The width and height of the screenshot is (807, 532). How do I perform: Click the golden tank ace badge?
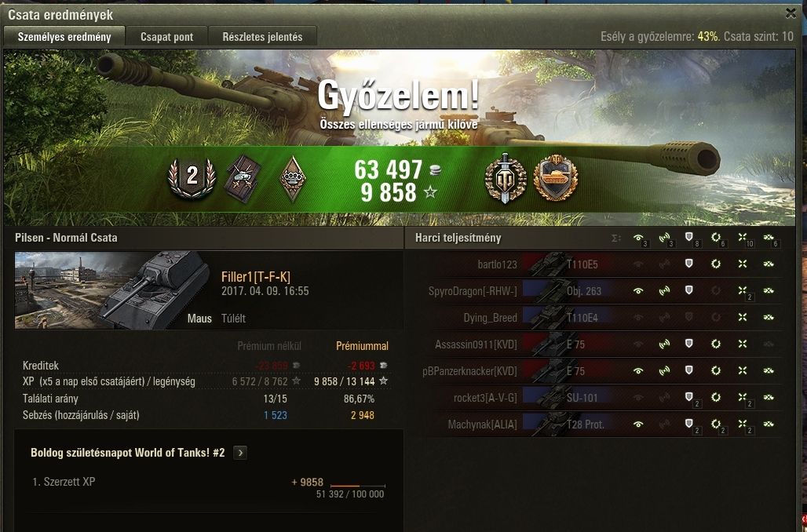[x=556, y=178]
